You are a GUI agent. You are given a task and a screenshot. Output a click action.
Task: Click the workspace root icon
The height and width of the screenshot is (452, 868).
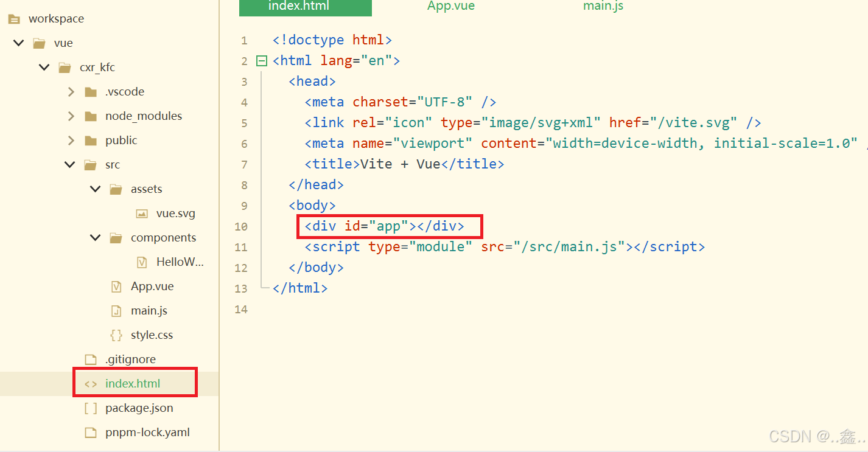13,19
